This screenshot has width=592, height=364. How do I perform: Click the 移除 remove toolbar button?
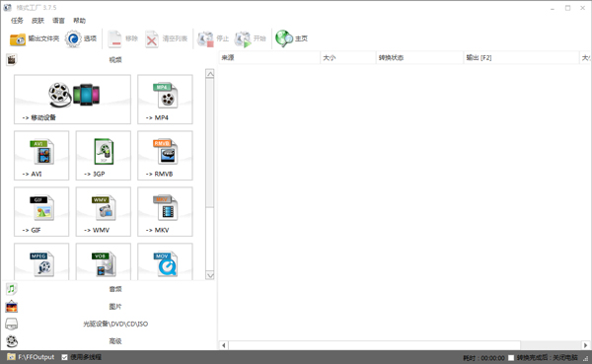coord(122,38)
